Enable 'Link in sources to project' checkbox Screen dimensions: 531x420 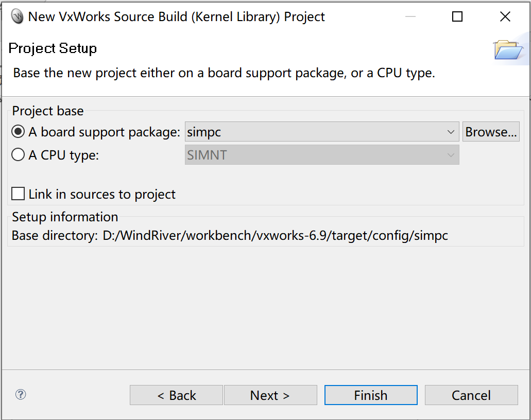click(x=18, y=194)
